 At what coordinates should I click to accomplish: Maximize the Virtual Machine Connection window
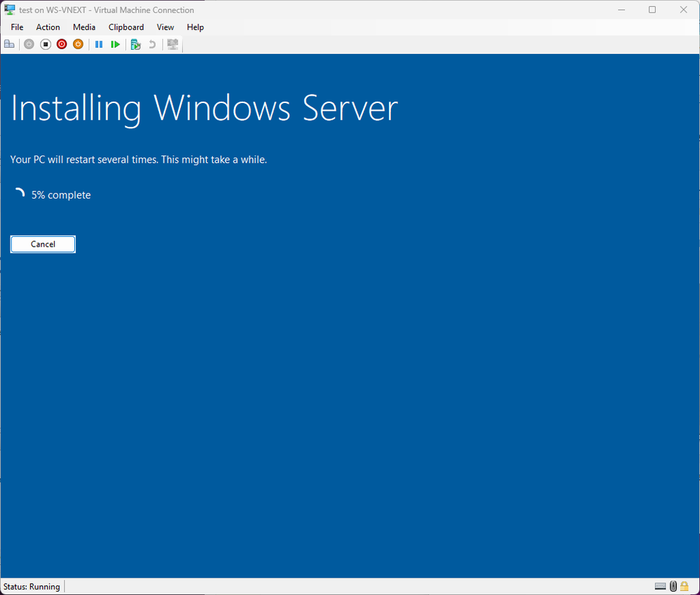(x=652, y=10)
